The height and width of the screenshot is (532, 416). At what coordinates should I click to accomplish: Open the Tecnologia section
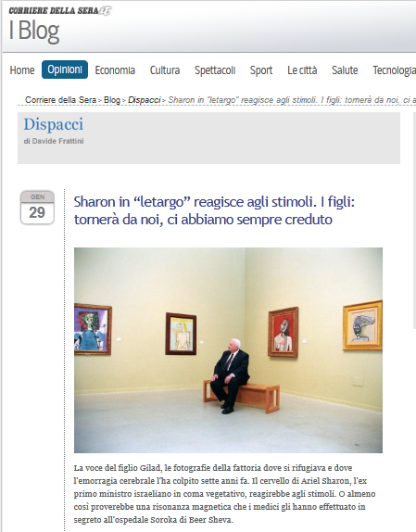[x=394, y=70]
